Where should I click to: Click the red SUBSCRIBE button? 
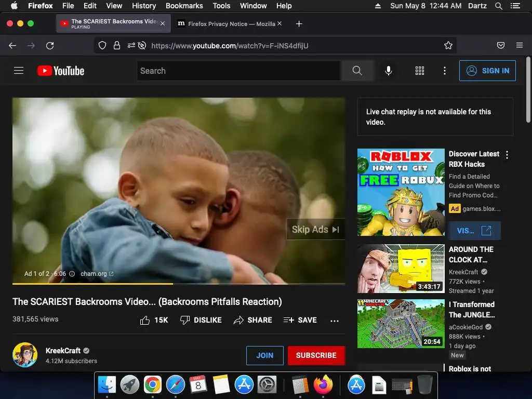point(316,355)
